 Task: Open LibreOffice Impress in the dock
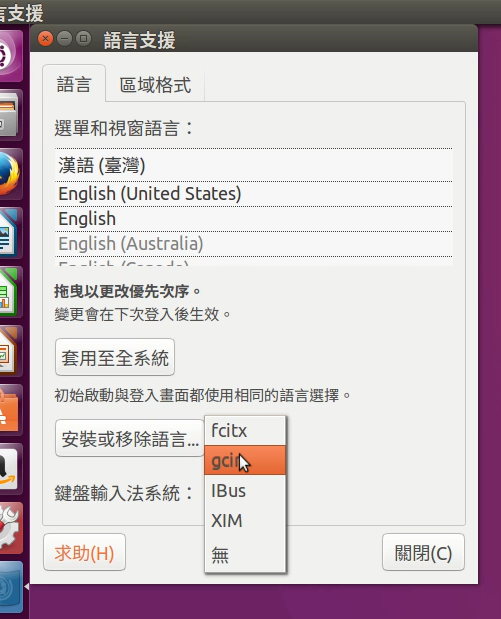click(x=9, y=351)
